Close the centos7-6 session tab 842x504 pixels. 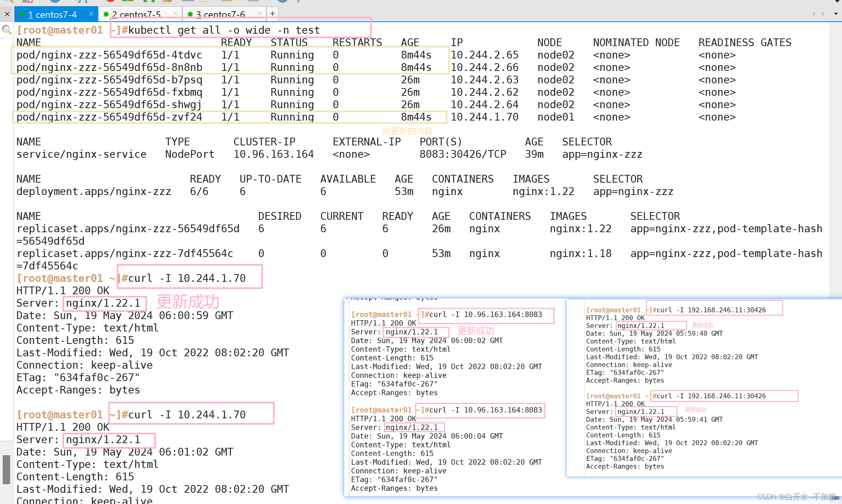(259, 14)
